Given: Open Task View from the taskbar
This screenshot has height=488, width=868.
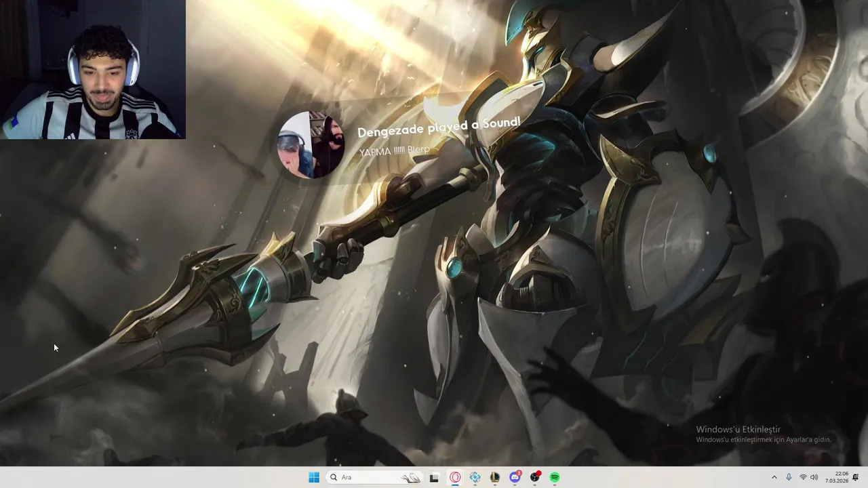Looking at the screenshot, I should 434,477.
